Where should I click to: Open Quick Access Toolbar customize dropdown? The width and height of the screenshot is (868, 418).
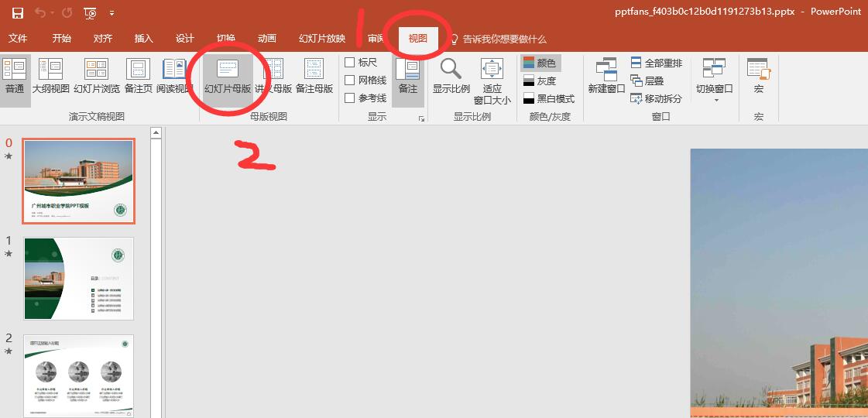coord(112,13)
